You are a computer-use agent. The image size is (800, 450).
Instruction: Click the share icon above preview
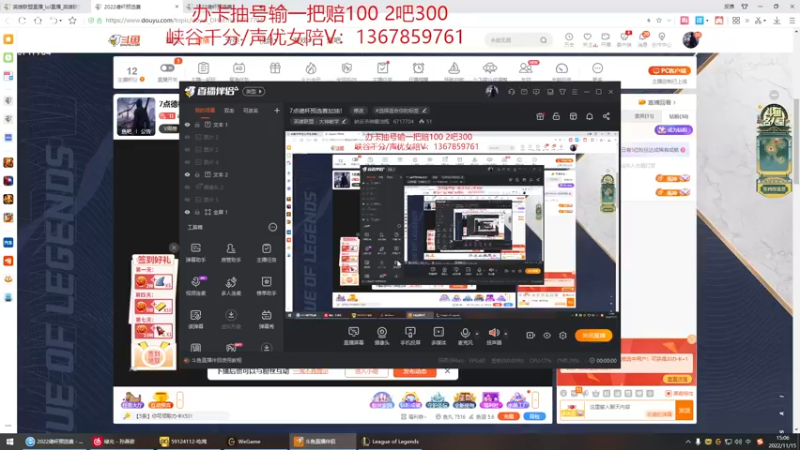coord(606,116)
